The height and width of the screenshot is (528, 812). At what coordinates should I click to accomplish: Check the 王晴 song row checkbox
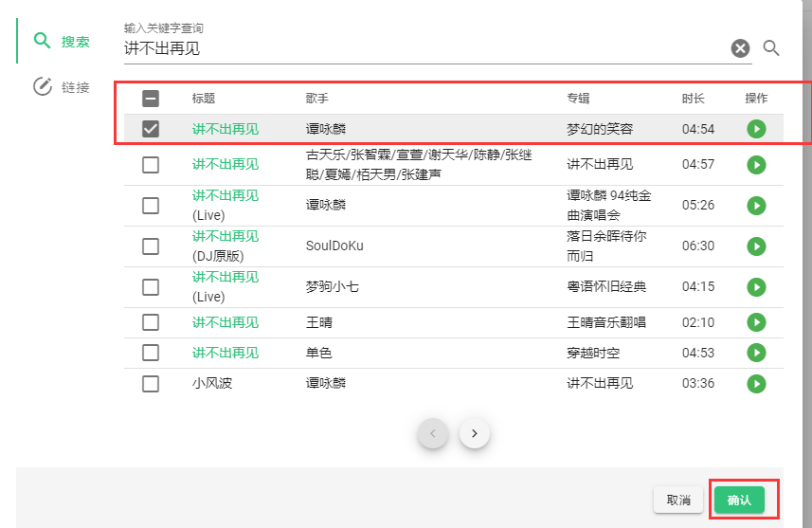151,322
